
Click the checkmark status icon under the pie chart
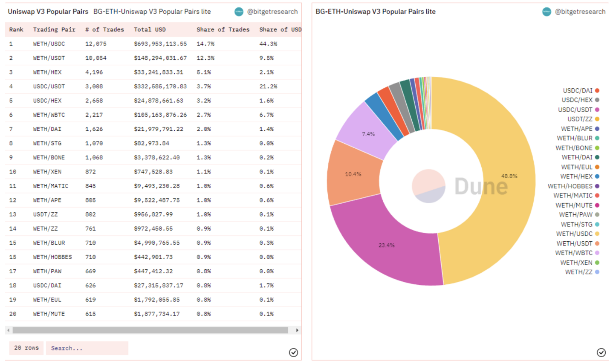[601, 352]
